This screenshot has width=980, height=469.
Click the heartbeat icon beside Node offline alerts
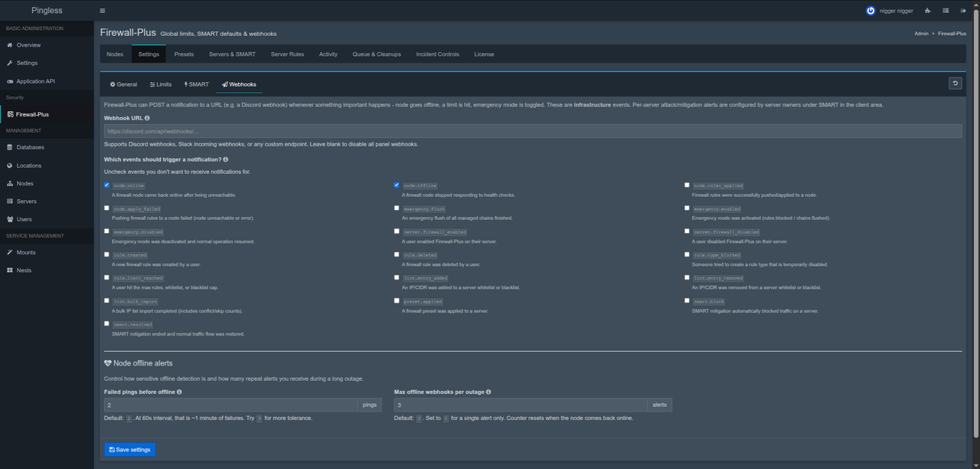[108, 363]
